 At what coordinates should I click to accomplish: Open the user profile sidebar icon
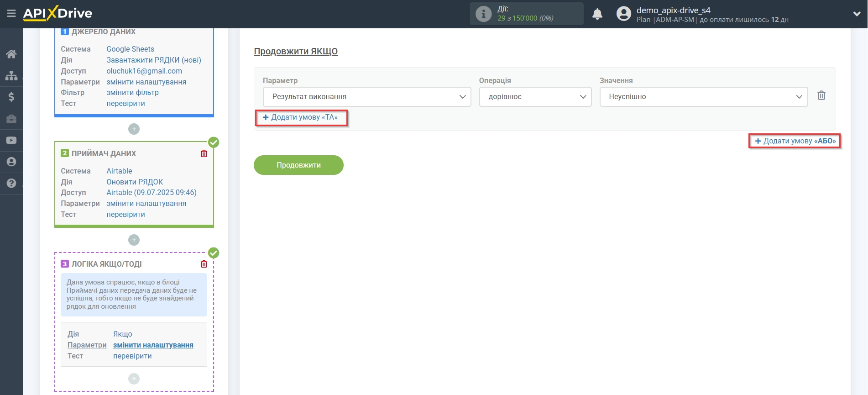[11, 162]
